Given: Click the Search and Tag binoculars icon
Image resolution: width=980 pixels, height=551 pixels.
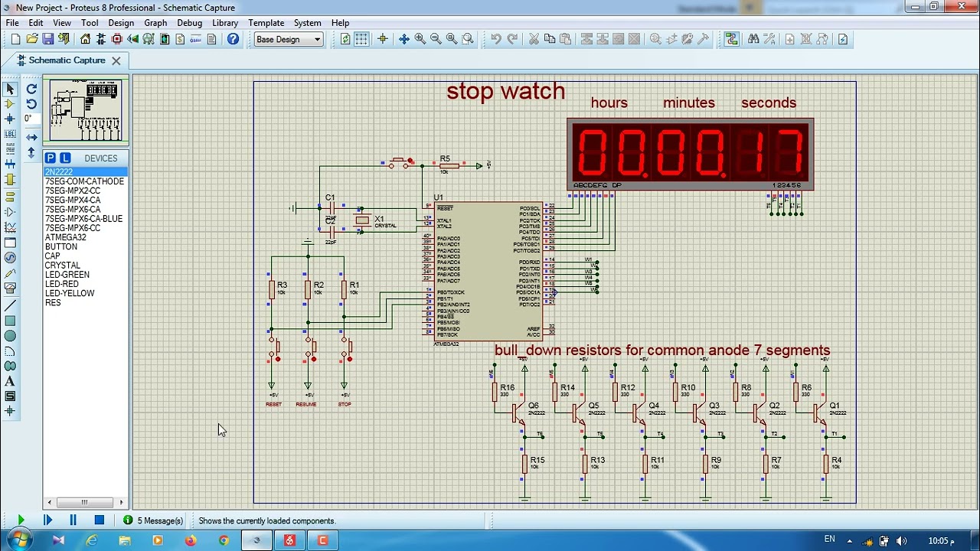Looking at the screenshot, I should pos(753,39).
